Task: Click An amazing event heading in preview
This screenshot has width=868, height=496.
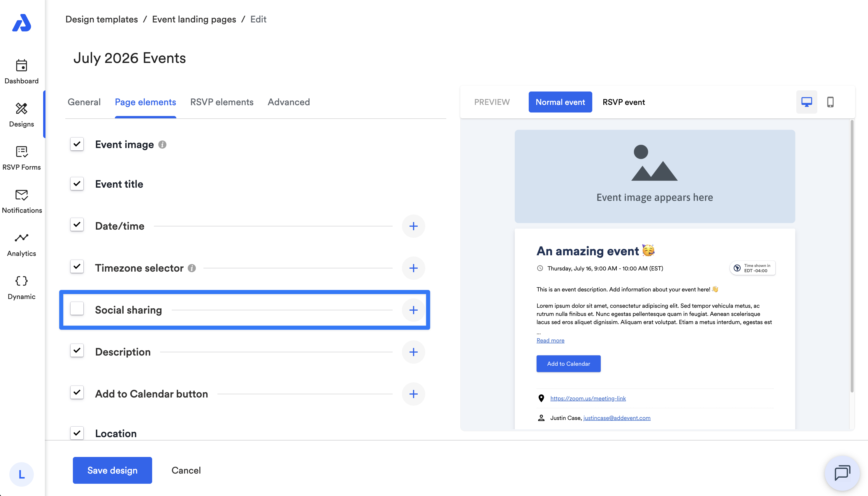Action: click(x=595, y=251)
